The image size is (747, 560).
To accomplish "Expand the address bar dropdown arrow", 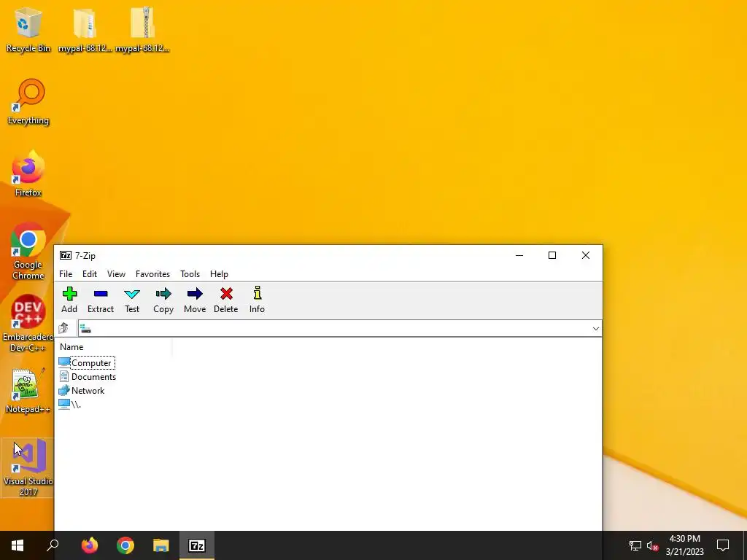I will pyautogui.click(x=595, y=329).
